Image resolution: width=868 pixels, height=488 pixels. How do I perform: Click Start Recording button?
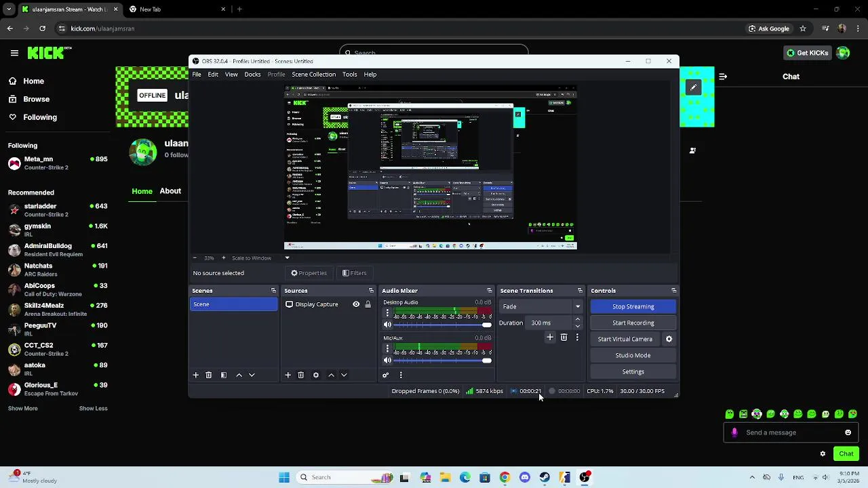point(633,323)
